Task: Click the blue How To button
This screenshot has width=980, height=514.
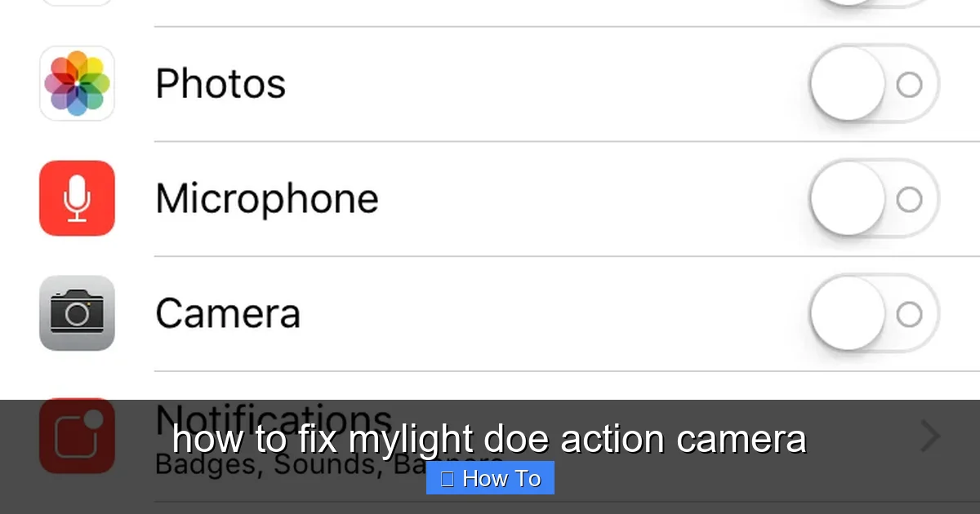Action: (490, 478)
